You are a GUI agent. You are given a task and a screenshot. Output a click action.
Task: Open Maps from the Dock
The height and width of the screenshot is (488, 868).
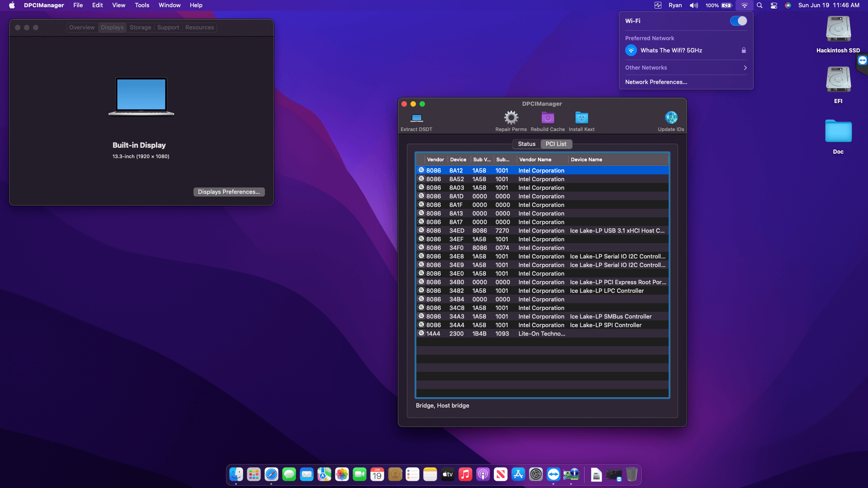(324, 474)
